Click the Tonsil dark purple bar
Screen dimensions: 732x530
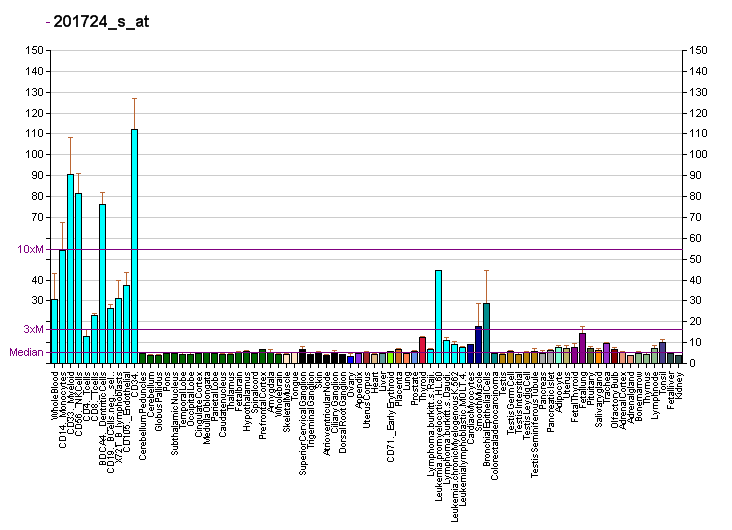click(662, 353)
